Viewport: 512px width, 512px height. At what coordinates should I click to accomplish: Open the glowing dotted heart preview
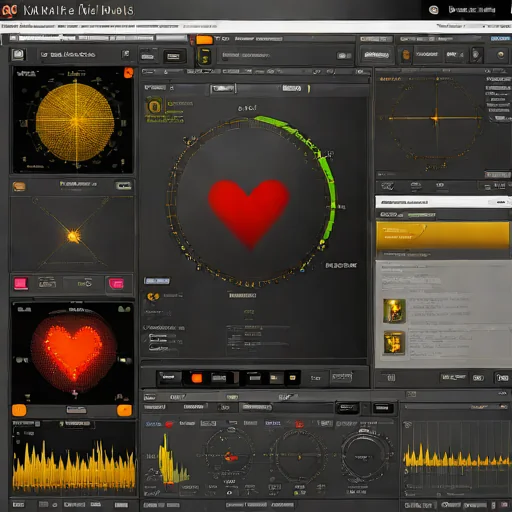(73, 353)
